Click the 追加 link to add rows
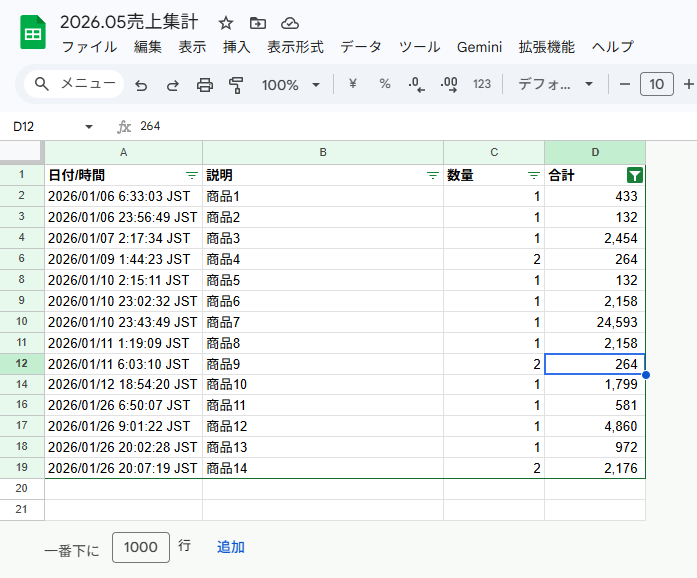Screen dimensions: 697x578 click(x=231, y=547)
